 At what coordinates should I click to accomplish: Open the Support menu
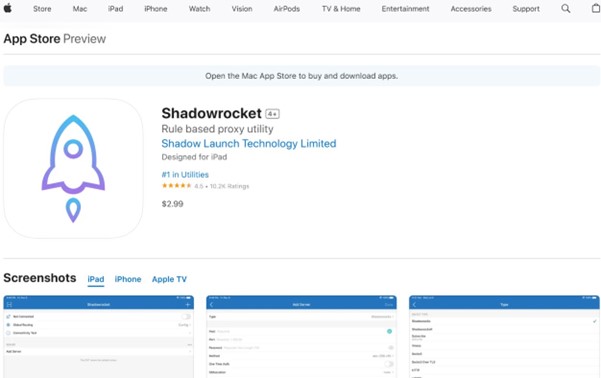point(526,8)
